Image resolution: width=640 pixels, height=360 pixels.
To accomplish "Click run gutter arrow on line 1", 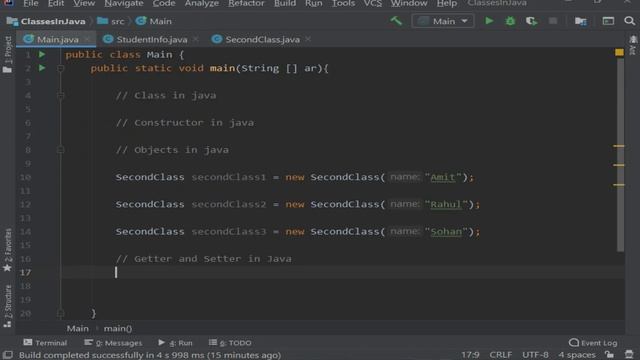I will [42, 54].
